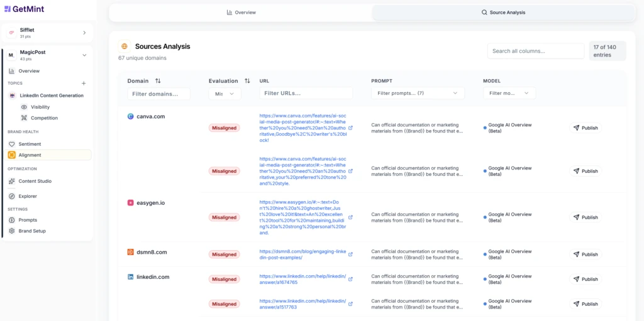Click the easygen.io favicon

click(x=131, y=203)
